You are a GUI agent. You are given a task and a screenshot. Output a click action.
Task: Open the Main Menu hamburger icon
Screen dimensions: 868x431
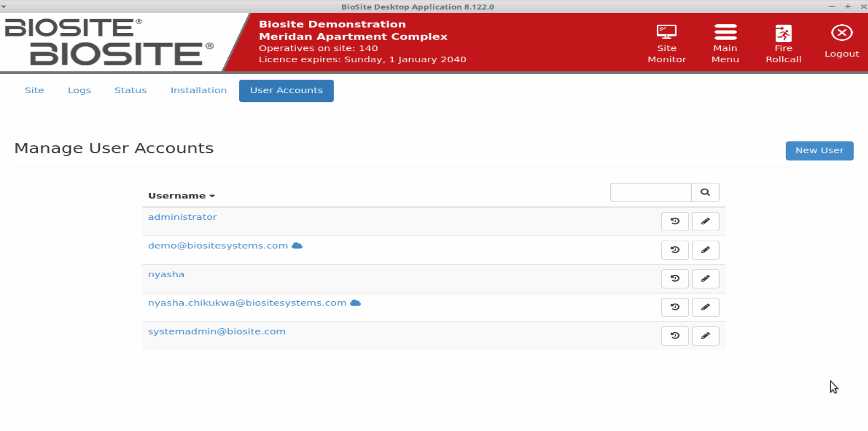pos(725,33)
